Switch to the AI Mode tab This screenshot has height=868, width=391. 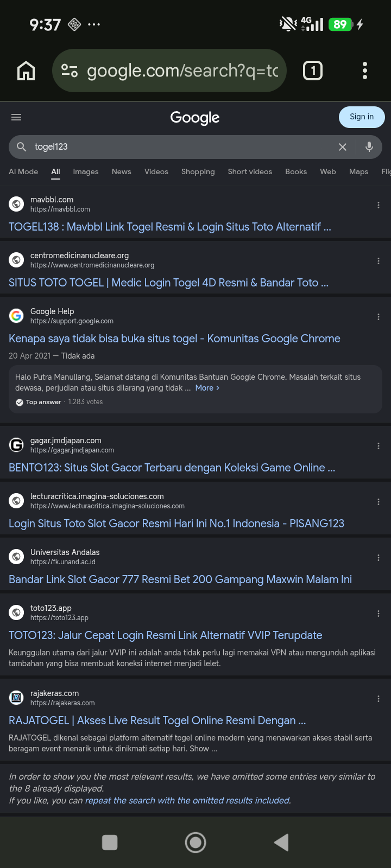click(23, 171)
